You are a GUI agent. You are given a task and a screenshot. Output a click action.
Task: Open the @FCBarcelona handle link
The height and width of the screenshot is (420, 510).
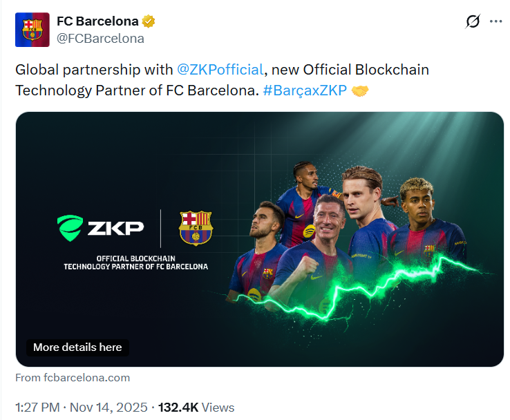coord(100,39)
